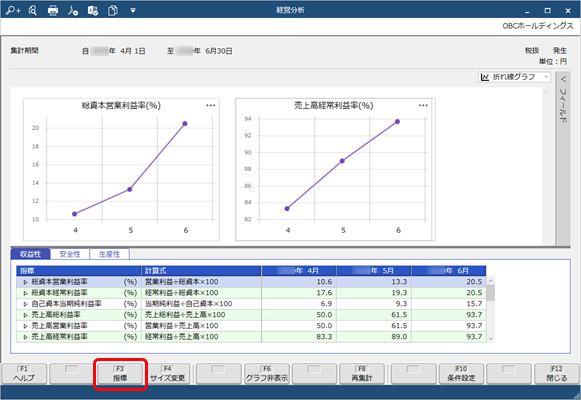Open print preview from the toolbar
Image resolution: width=581 pixels, height=400 pixels.
[33, 10]
